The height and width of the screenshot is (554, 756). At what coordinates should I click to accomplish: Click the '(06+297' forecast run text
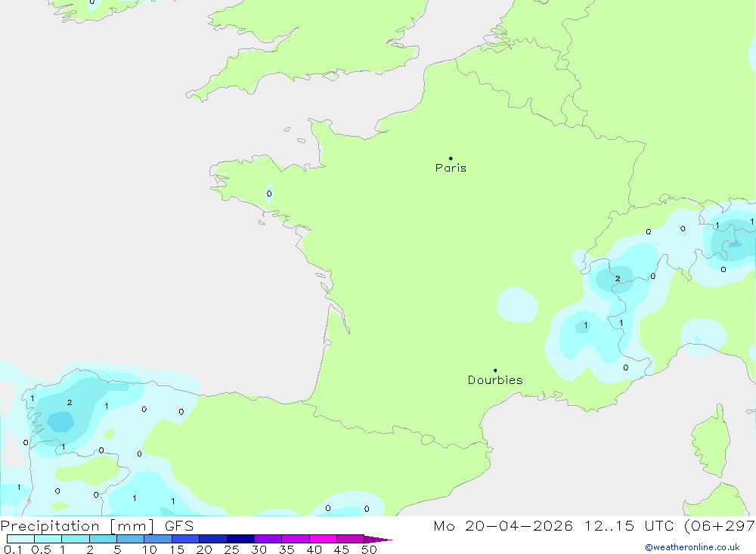click(x=720, y=525)
